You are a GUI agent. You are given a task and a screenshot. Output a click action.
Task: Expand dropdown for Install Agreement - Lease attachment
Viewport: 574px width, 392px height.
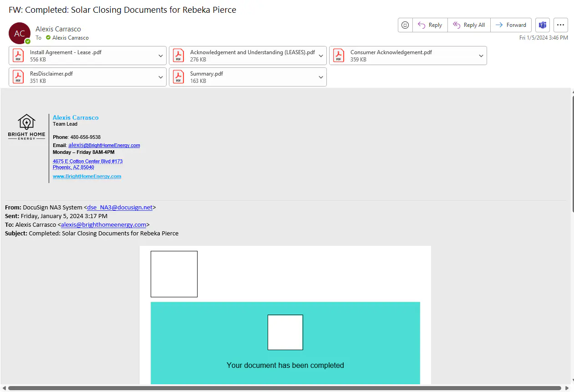click(161, 56)
